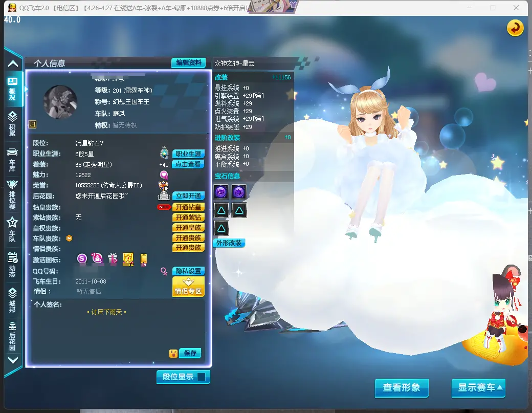Screen dimensions: 532x413
Task: Click the 改装 section header
Action: click(x=221, y=77)
